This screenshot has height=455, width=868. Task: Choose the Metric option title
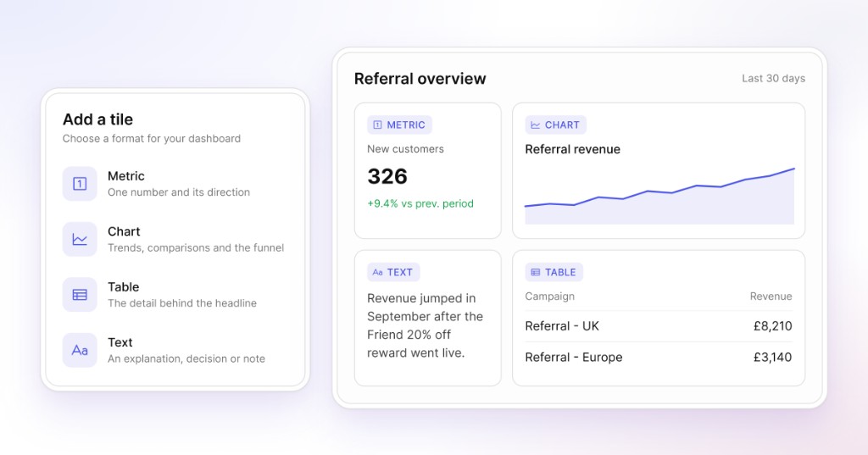click(126, 176)
